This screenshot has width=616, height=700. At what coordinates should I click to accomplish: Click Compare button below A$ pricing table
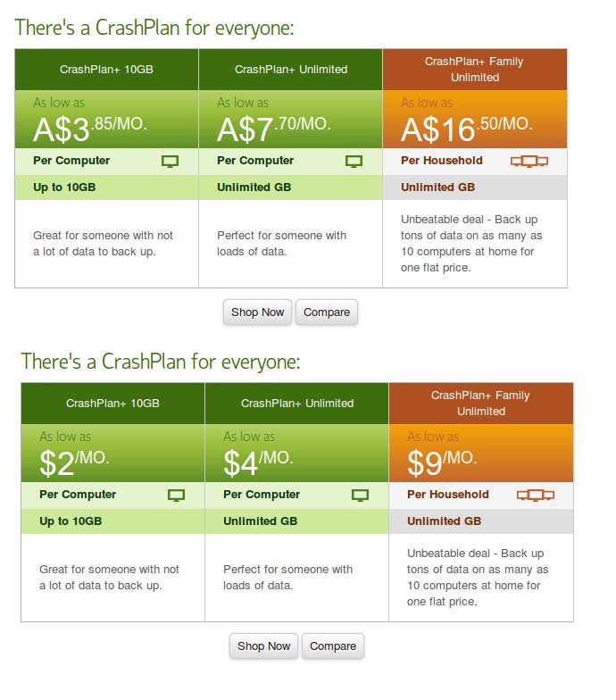pos(327,312)
